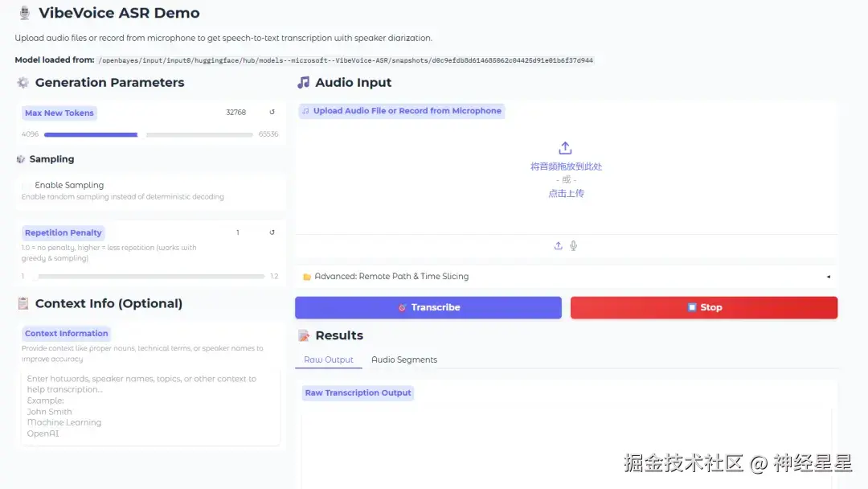Start transcription with Transcribe button
Screen dimensions: 868x489
pos(428,307)
